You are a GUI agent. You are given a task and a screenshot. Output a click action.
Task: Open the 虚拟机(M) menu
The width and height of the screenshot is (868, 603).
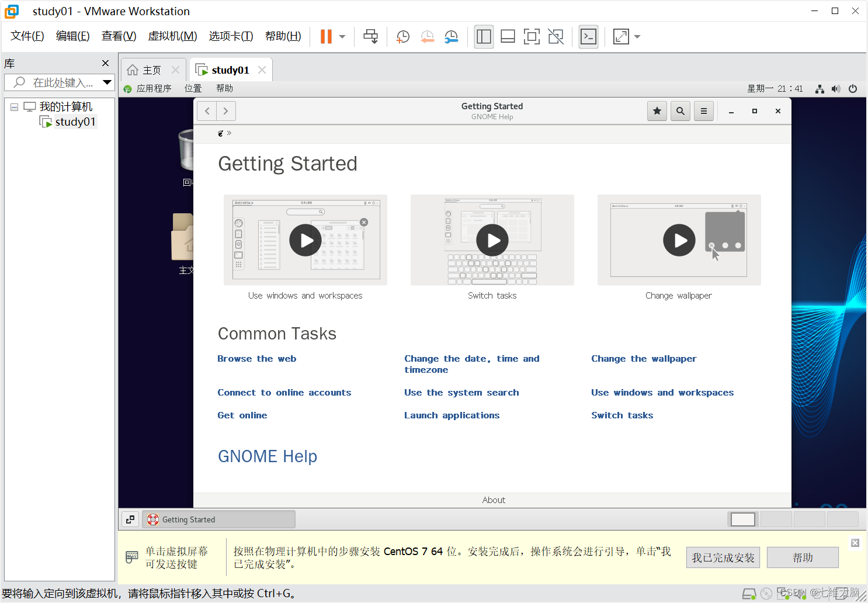pyautogui.click(x=172, y=36)
